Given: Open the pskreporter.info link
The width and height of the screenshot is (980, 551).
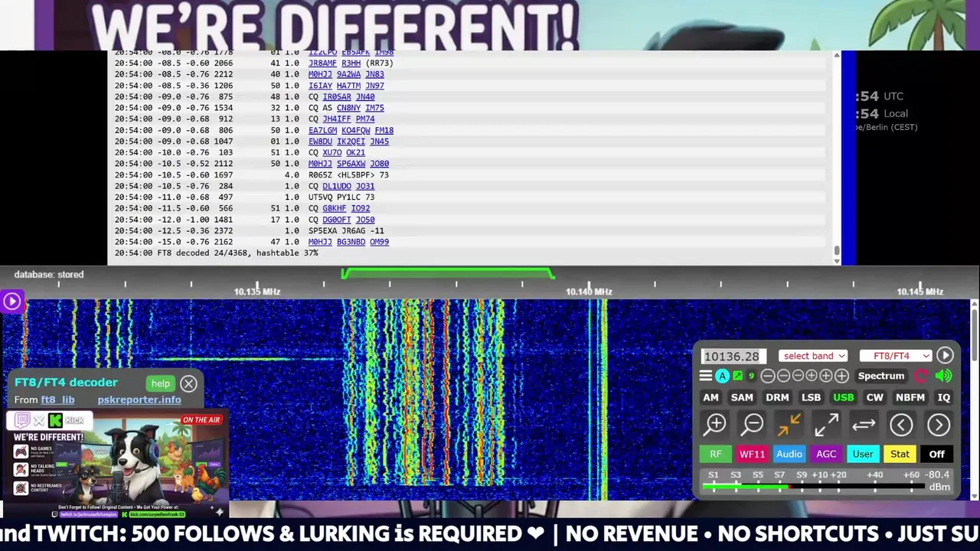Looking at the screenshot, I should point(139,399).
